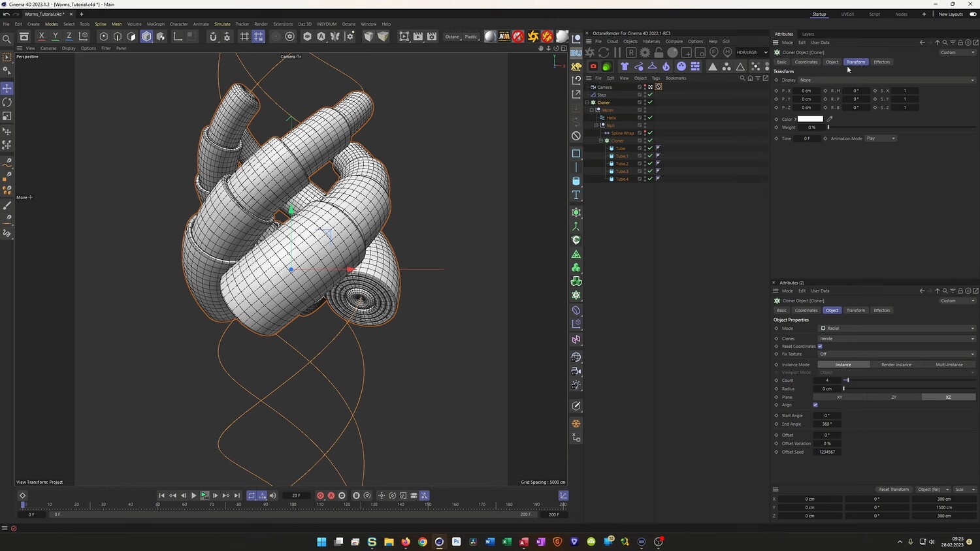Viewport: 980px width, 551px height.
Task: Toggle the X axis lock icon
Action: pyautogui.click(x=42, y=37)
